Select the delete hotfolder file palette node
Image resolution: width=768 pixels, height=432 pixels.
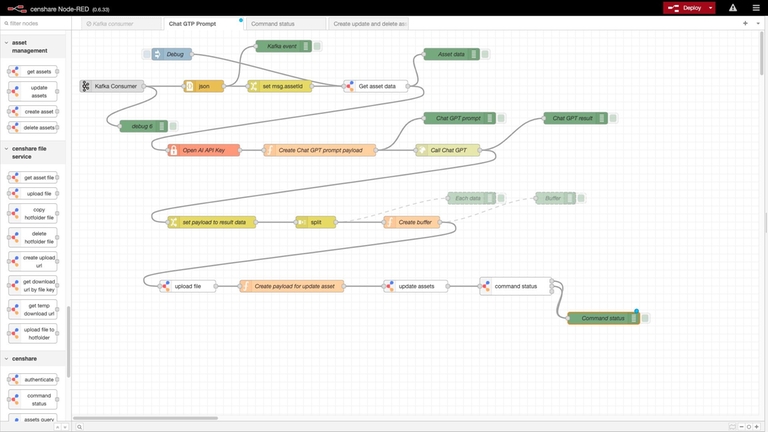[33, 238]
